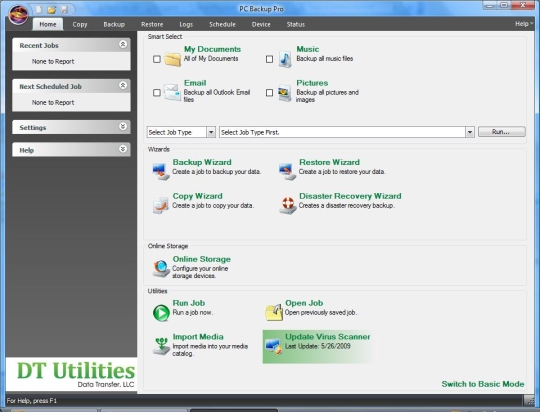
Task: Click Switch to Basic Mode link
Action: click(483, 384)
